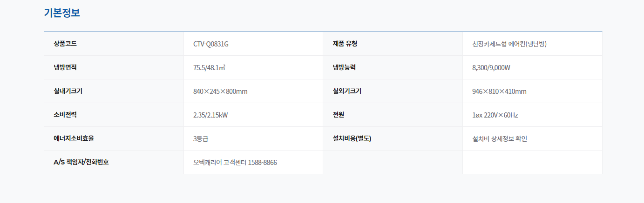Click the 상품코드 label cell
Screen dimensions: 644x203
pos(114,44)
